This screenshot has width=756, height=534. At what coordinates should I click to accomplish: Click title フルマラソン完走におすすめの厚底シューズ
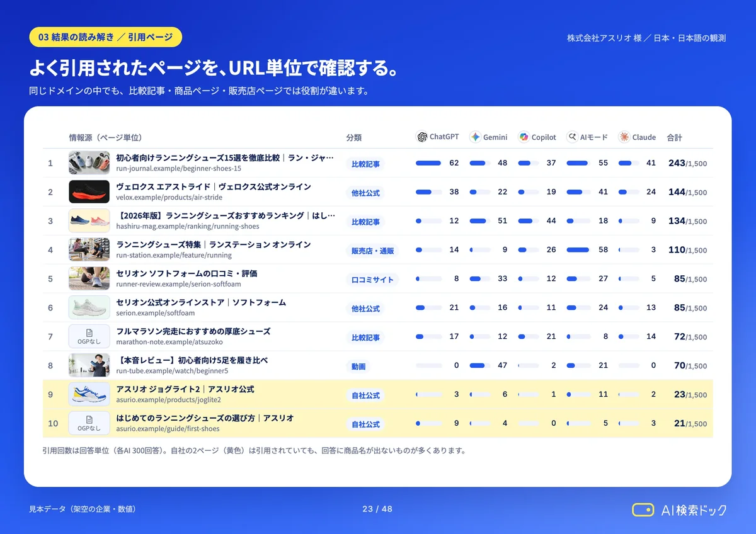pyautogui.click(x=193, y=332)
